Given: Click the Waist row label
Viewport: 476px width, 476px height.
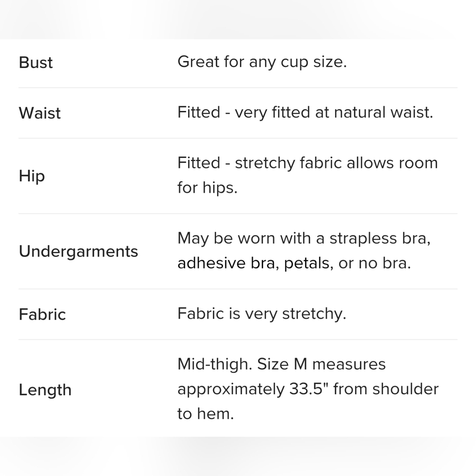Looking at the screenshot, I should click(40, 113).
